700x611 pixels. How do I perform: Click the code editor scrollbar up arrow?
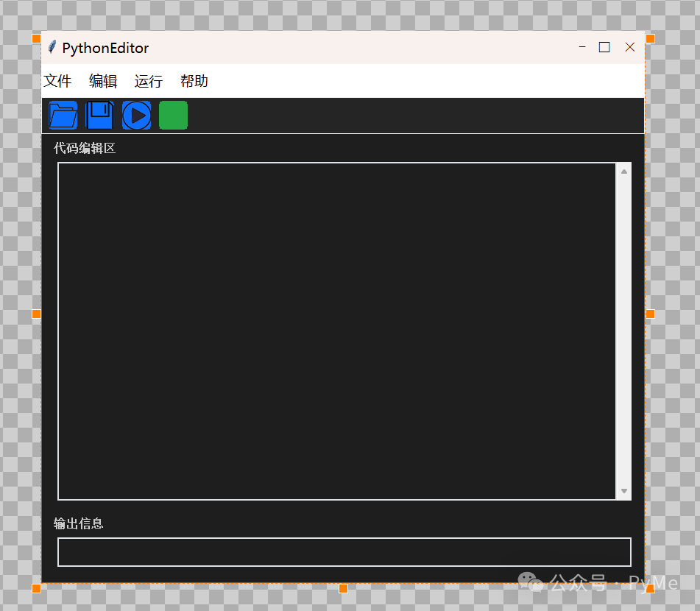(624, 172)
